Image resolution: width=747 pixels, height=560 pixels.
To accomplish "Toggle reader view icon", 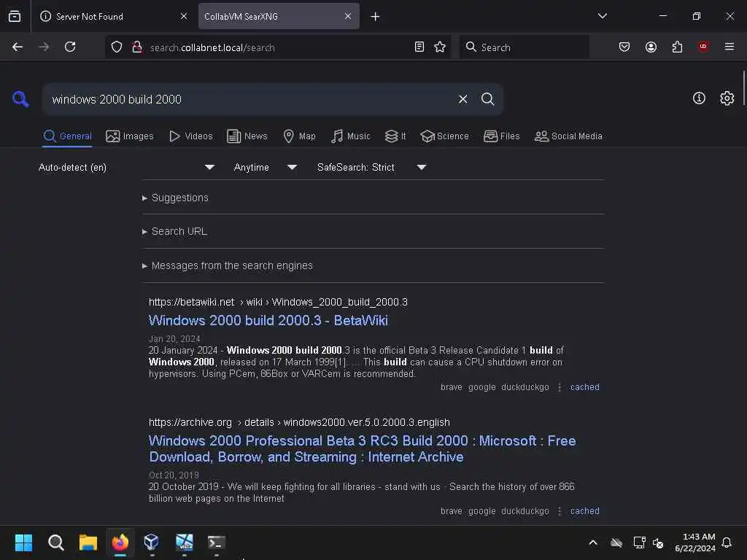I will coord(419,47).
